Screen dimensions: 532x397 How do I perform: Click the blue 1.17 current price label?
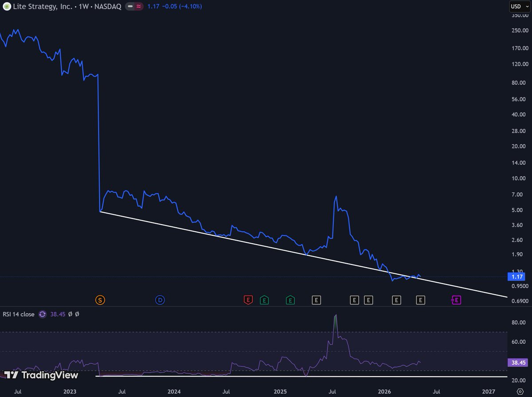[x=517, y=277]
